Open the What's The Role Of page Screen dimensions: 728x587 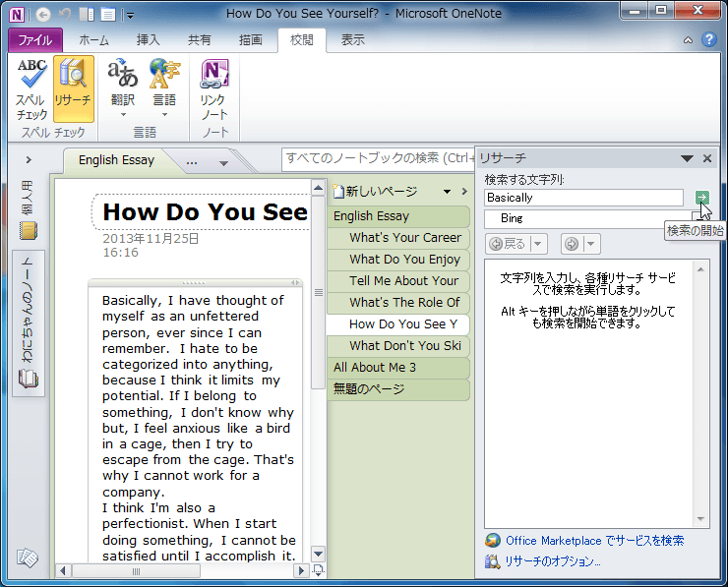[x=398, y=303]
